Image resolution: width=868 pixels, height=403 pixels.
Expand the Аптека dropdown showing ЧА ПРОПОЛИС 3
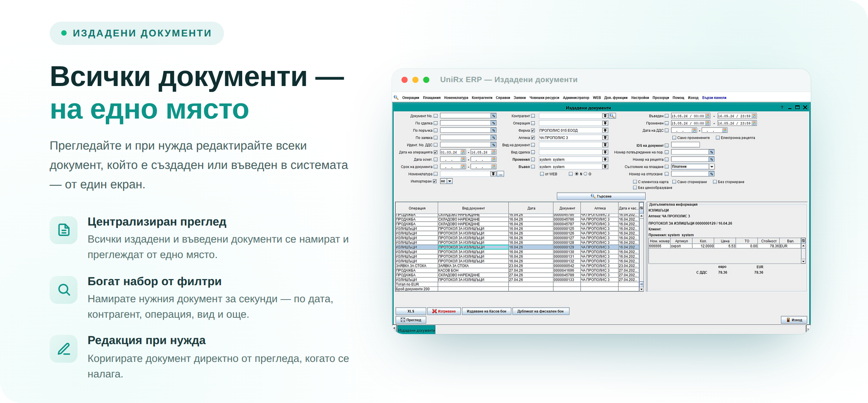[605, 138]
